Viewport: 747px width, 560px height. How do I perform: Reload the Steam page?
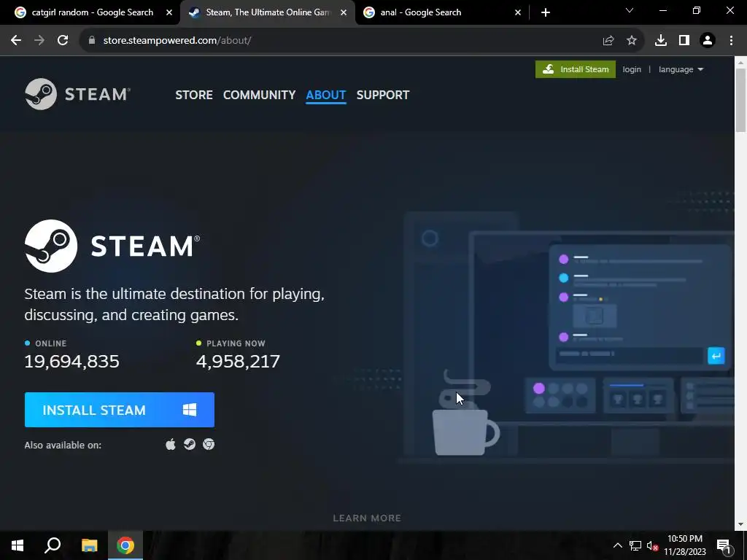point(63,41)
